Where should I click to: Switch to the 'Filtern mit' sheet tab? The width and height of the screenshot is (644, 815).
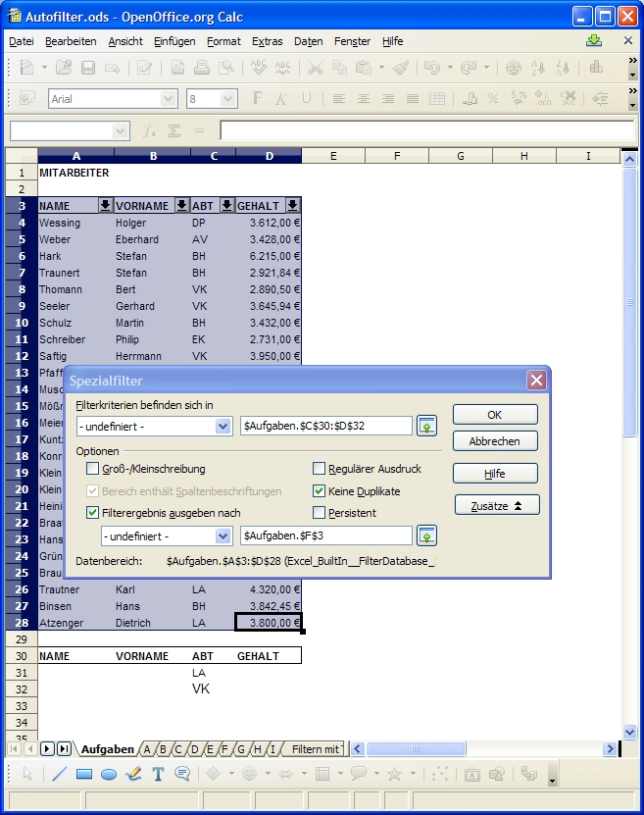(x=316, y=749)
